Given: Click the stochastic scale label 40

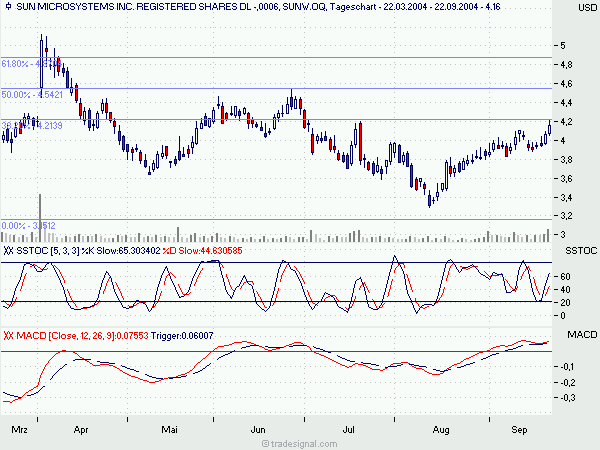Looking at the screenshot, I should 565,290.
